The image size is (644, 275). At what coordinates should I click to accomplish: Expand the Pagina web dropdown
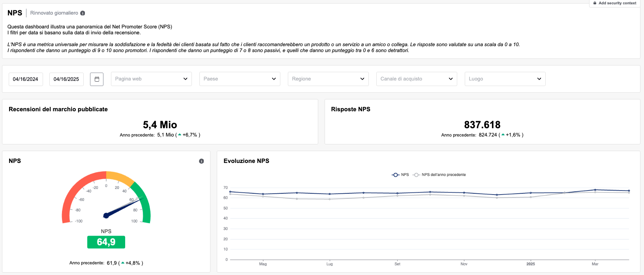[x=151, y=79]
